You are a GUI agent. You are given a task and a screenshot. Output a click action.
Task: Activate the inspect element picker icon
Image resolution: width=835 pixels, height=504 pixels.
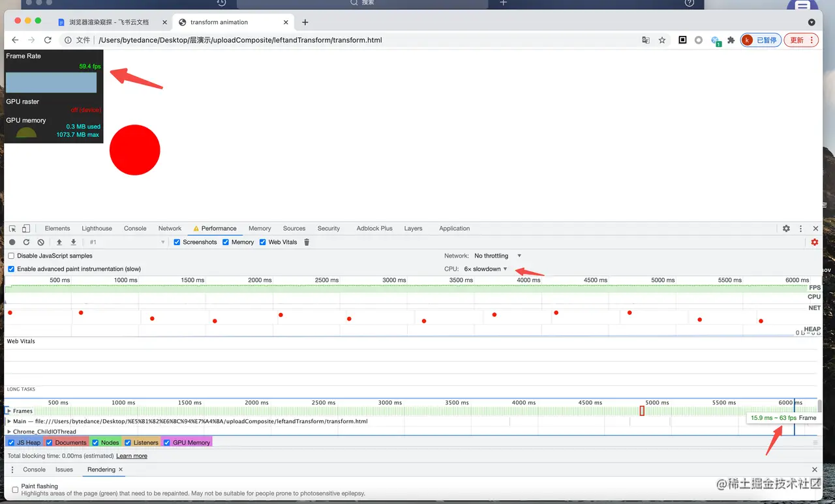(12, 229)
